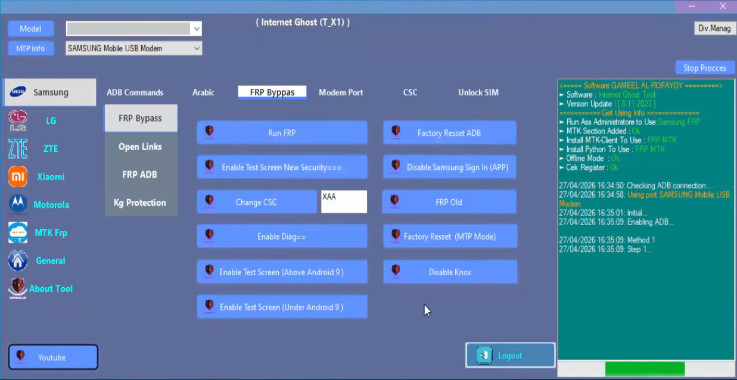737x380 pixels.
Task: Click shield icon on Youtube button
Action: pyautogui.click(x=20, y=356)
